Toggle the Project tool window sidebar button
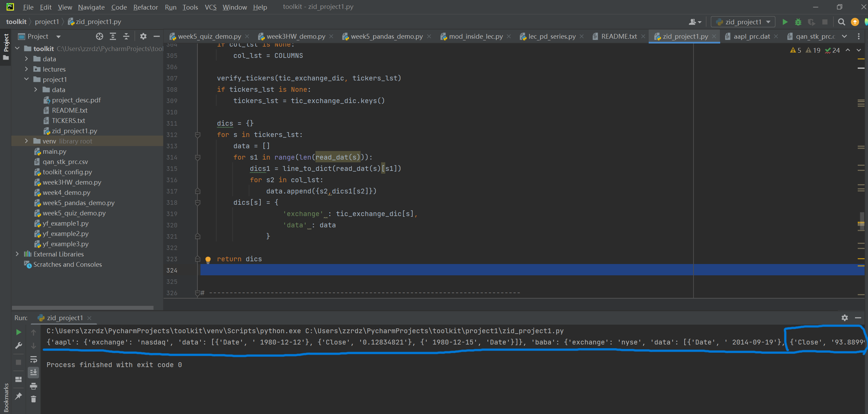The image size is (868, 414). [6, 47]
